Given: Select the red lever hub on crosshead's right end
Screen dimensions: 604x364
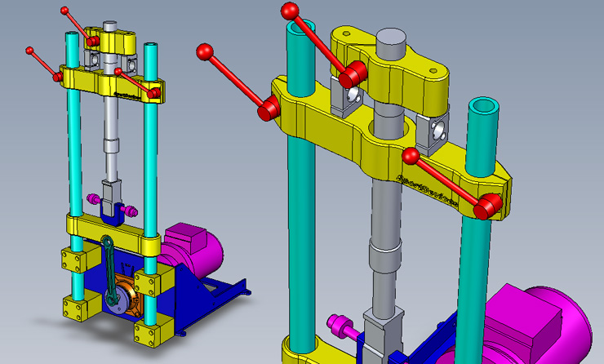Looking at the screenshot, I should click(488, 207).
